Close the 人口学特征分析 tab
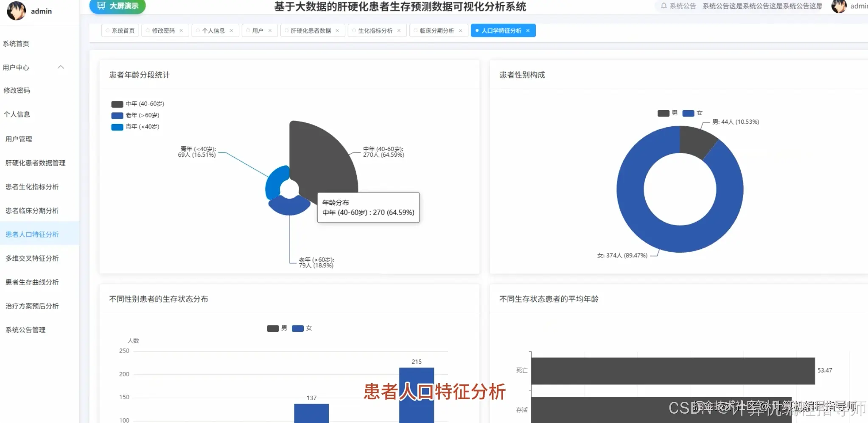868x423 pixels. [528, 30]
